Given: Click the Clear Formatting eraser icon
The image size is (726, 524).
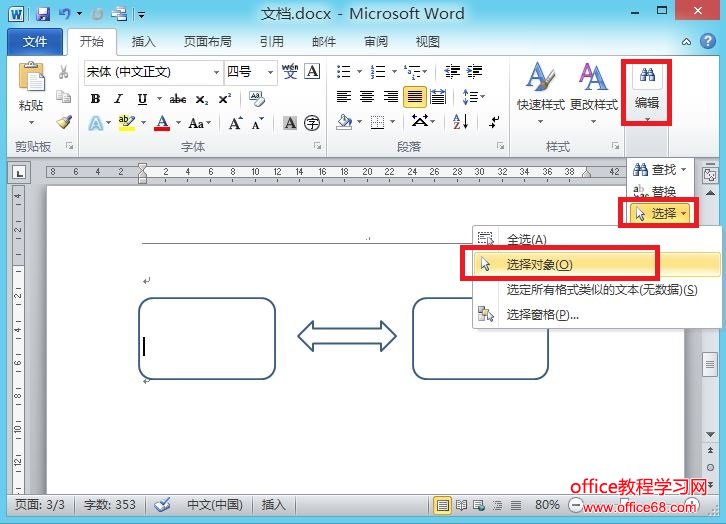Looking at the screenshot, I should pyautogui.click(x=257, y=98).
